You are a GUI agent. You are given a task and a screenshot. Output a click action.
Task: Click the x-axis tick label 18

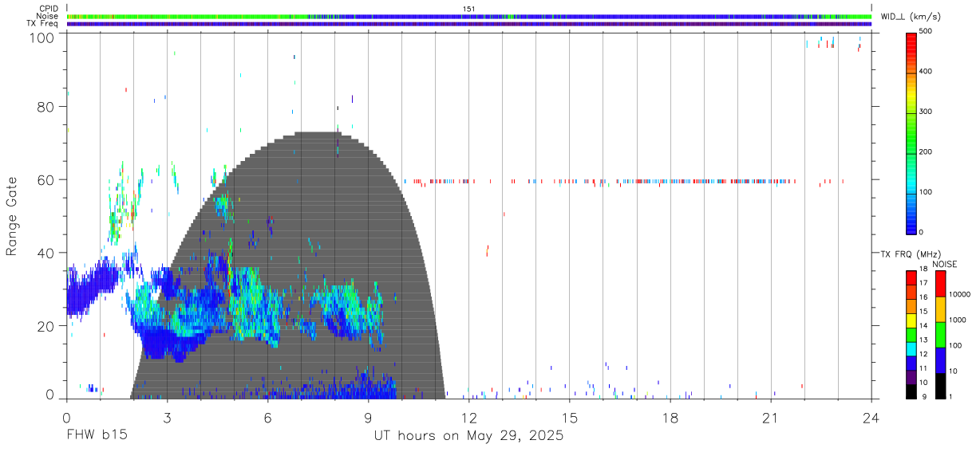tap(670, 417)
